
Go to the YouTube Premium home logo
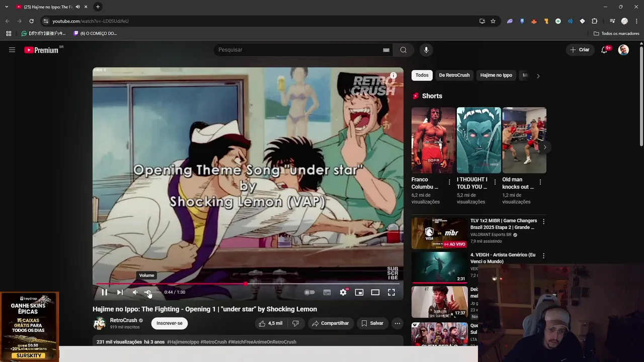(42, 50)
